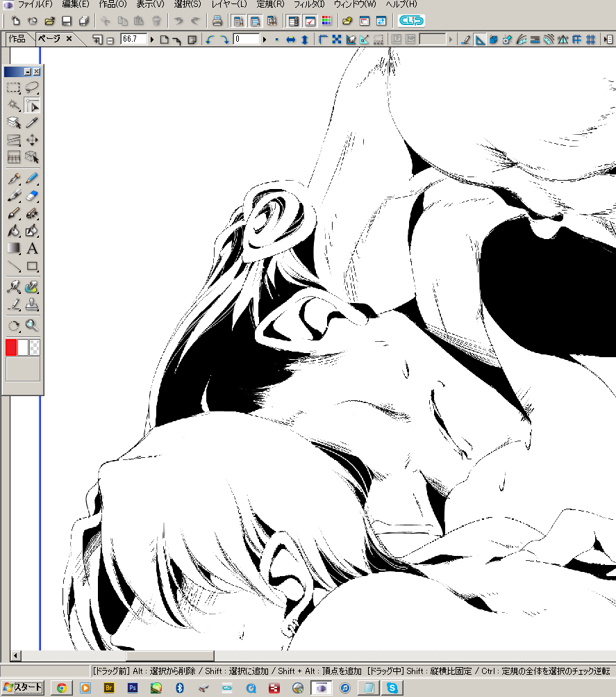
Task: Pick the white background color swatch
Action: (23, 347)
